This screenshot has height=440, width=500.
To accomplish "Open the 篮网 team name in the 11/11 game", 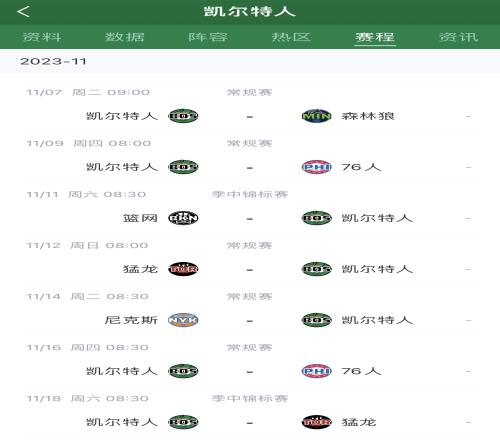I will click(140, 218).
